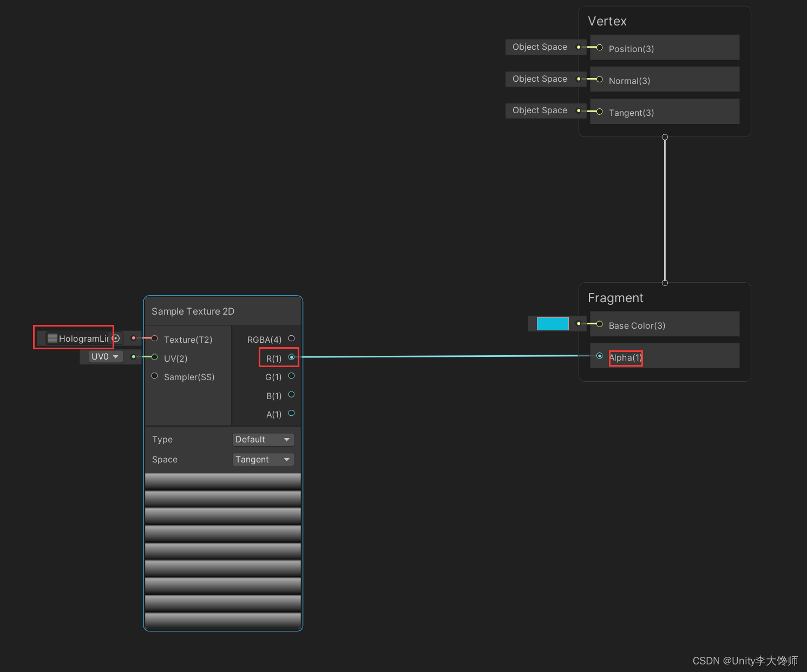Click the Position(3) input port
Screen dimensions: 807x672
(599, 48)
